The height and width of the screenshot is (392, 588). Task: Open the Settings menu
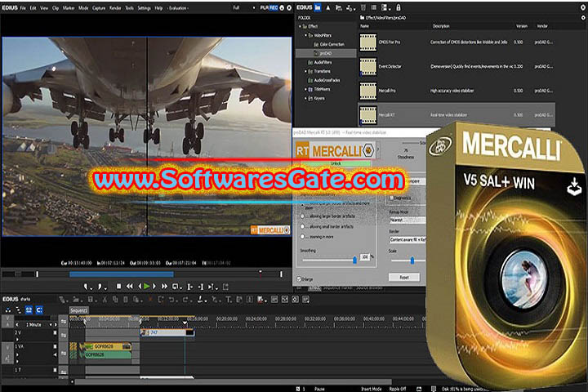pos(144,8)
